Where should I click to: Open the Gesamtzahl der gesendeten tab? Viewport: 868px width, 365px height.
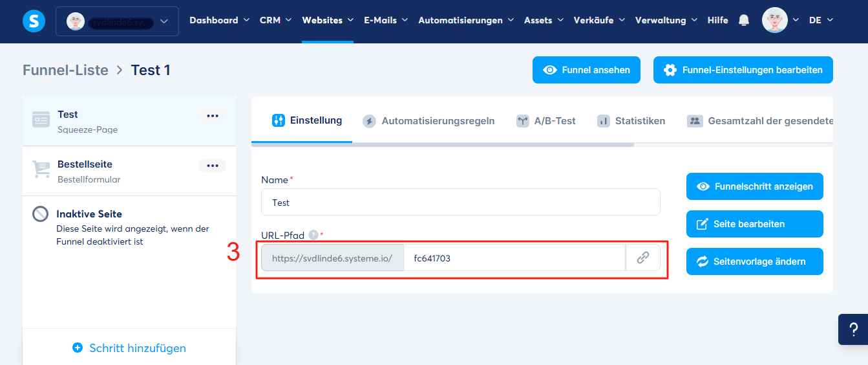[x=760, y=120]
